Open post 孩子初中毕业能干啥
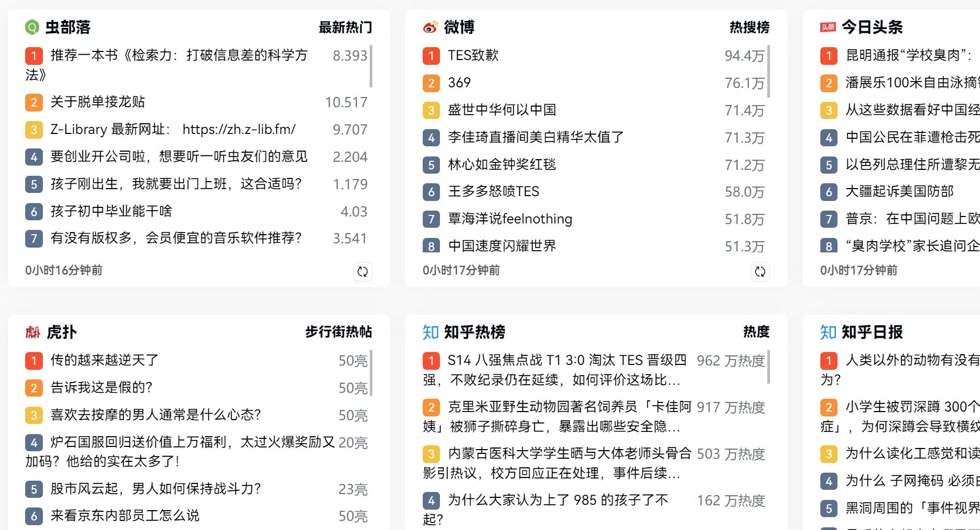 [111, 211]
